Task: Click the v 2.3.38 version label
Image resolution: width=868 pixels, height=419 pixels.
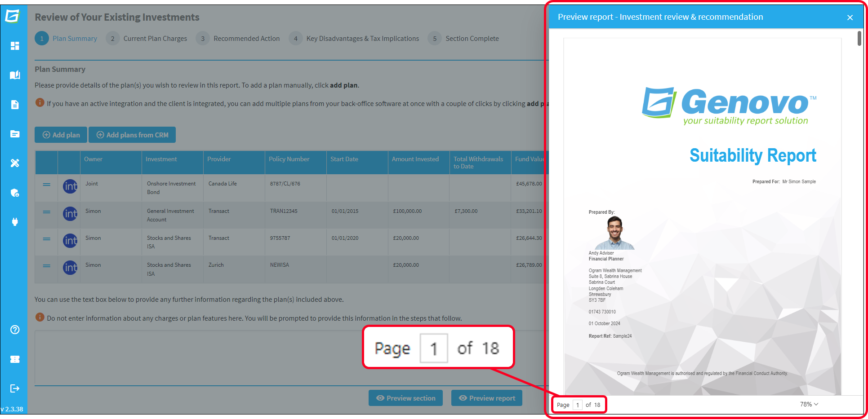Action: pyautogui.click(x=12, y=409)
